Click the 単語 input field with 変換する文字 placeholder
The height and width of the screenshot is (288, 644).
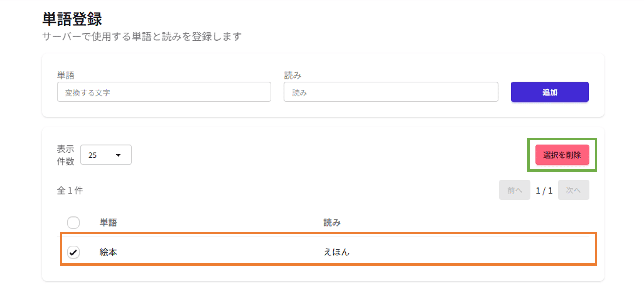click(x=164, y=92)
